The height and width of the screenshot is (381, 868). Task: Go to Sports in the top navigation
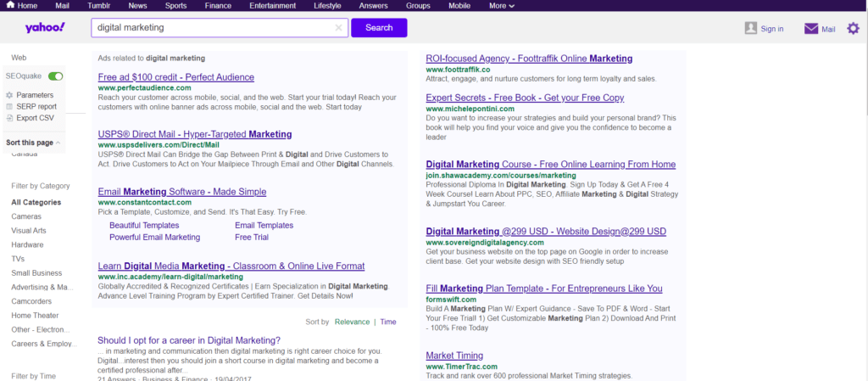tap(175, 6)
